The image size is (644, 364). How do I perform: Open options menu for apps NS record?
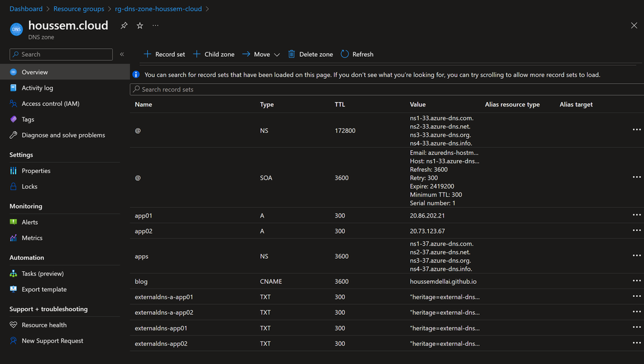click(637, 256)
